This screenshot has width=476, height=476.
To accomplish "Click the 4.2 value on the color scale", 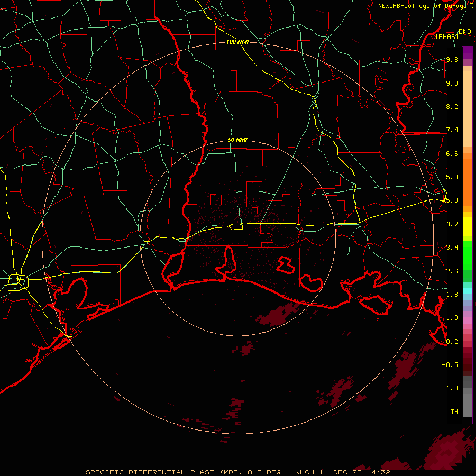I will pos(452,224).
